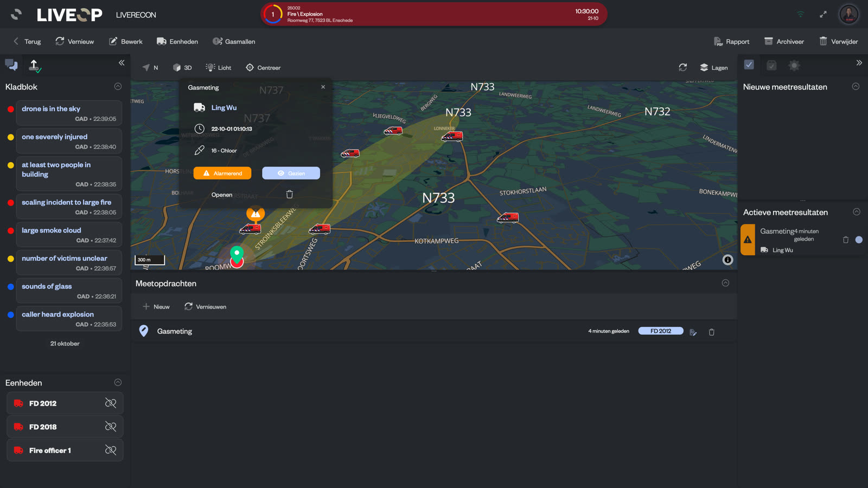Open the settings gear tab

coord(794,65)
